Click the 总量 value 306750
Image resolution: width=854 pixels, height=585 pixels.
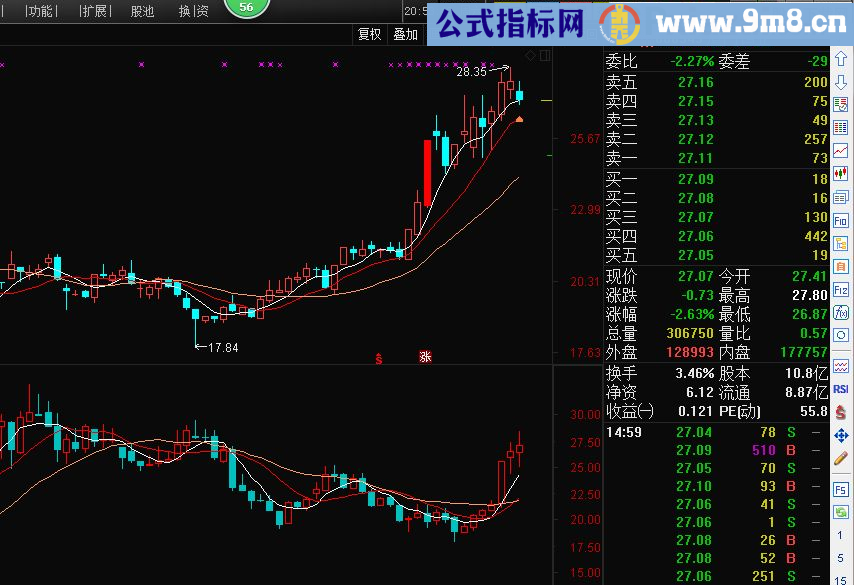click(690, 333)
